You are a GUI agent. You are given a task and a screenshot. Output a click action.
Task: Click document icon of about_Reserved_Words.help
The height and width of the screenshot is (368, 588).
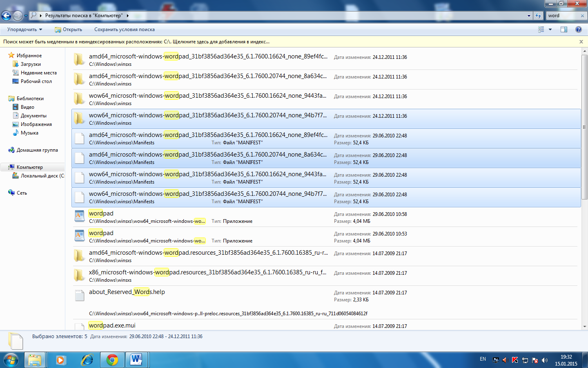click(x=80, y=296)
